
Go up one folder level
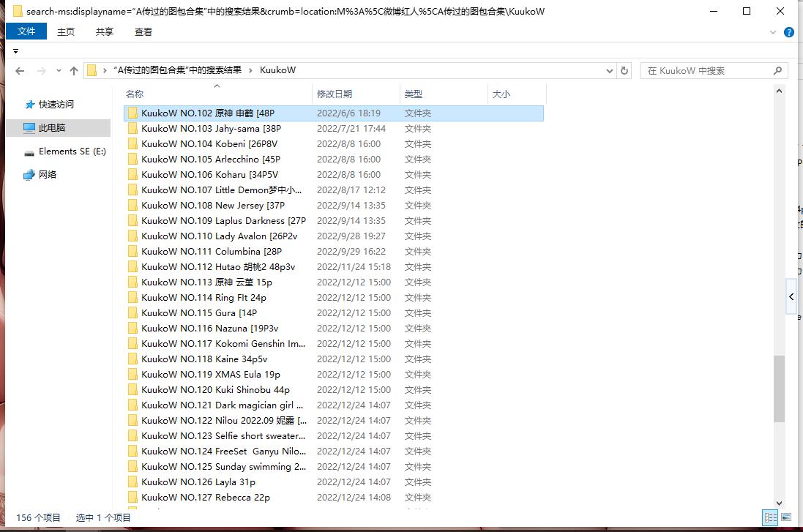coord(74,71)
